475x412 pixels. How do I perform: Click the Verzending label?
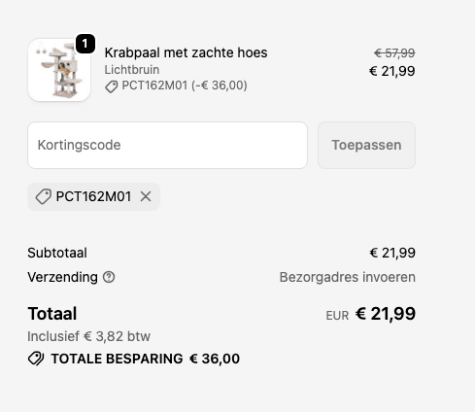[x=63, y=277]
